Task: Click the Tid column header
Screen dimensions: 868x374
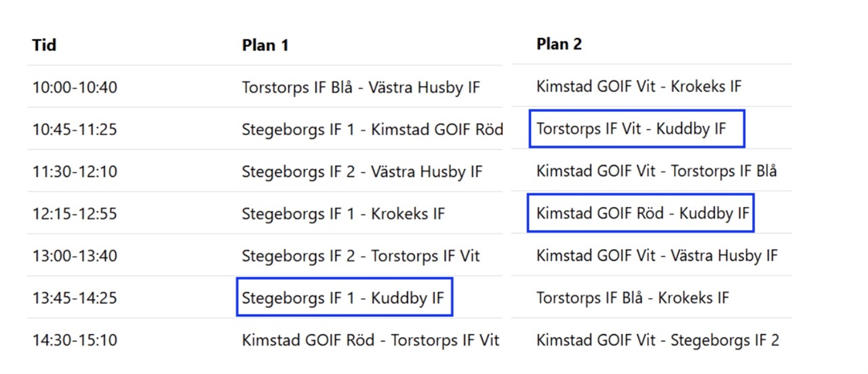Action: pyautogui.click(x=44, y=45)
